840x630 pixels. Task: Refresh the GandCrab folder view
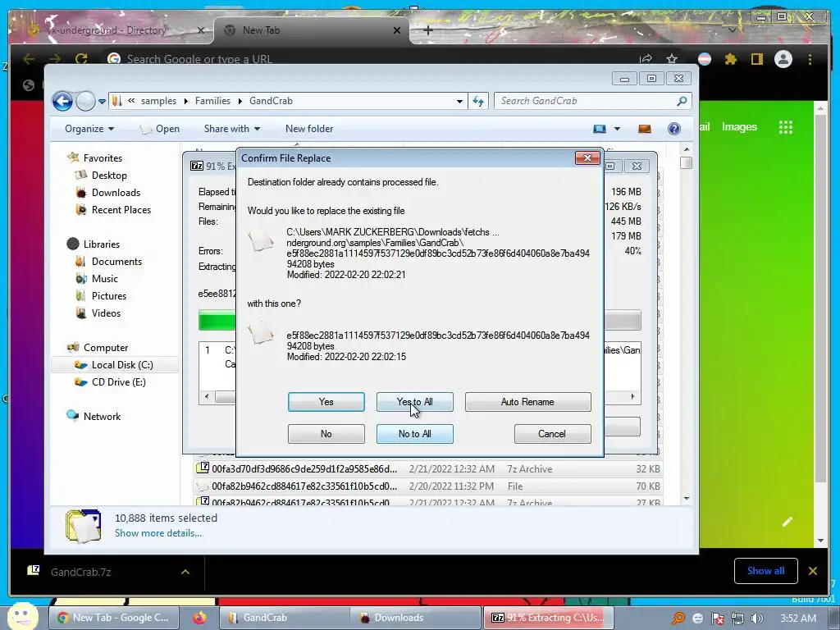point(478,101)
